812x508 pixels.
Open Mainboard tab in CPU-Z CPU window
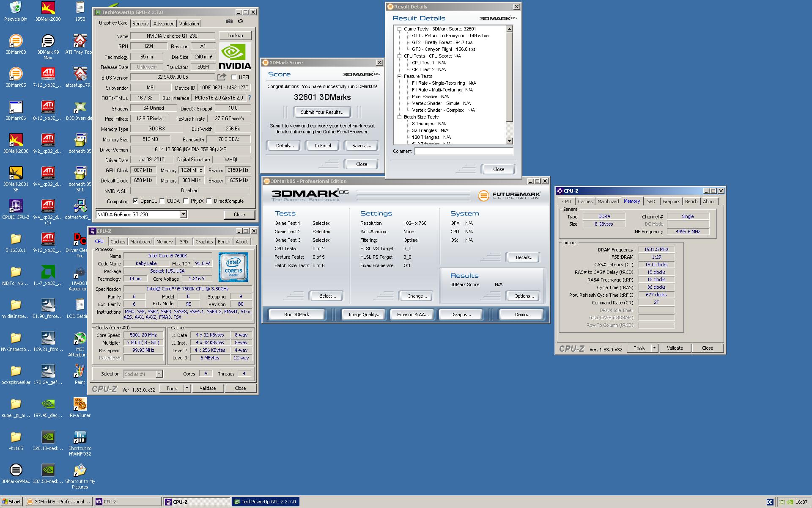pos(141,242)
